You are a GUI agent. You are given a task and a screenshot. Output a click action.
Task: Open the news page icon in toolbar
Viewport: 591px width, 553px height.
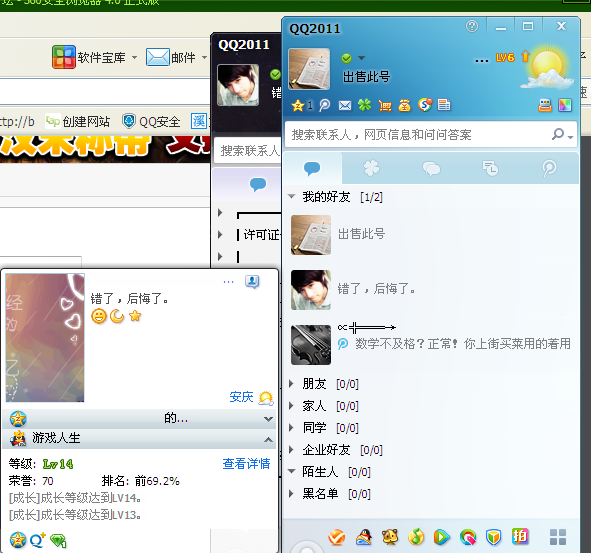pyautogui.click(x=444, y=105)
